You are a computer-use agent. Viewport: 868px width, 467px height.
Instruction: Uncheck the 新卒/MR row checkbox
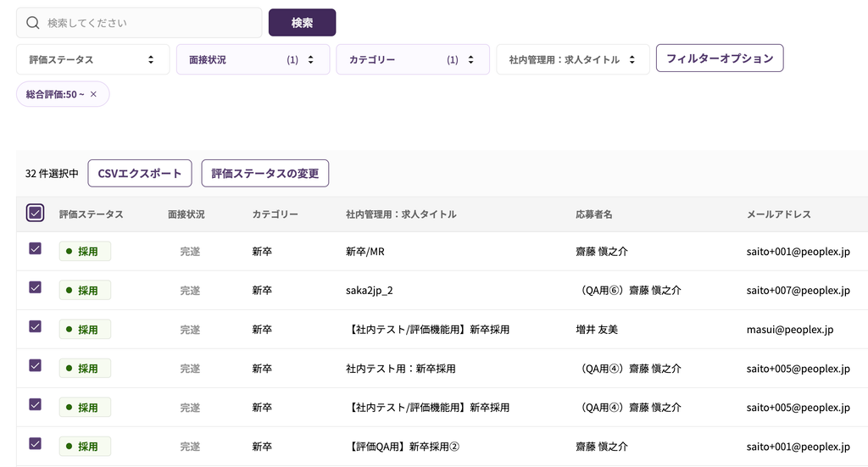[35, 249]
